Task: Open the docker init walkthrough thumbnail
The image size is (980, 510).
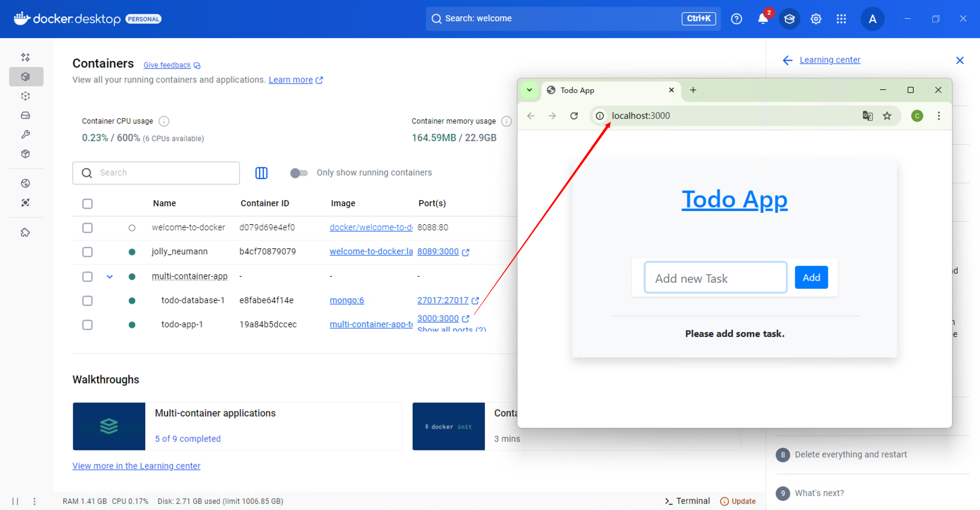Action: pos(449,426)
